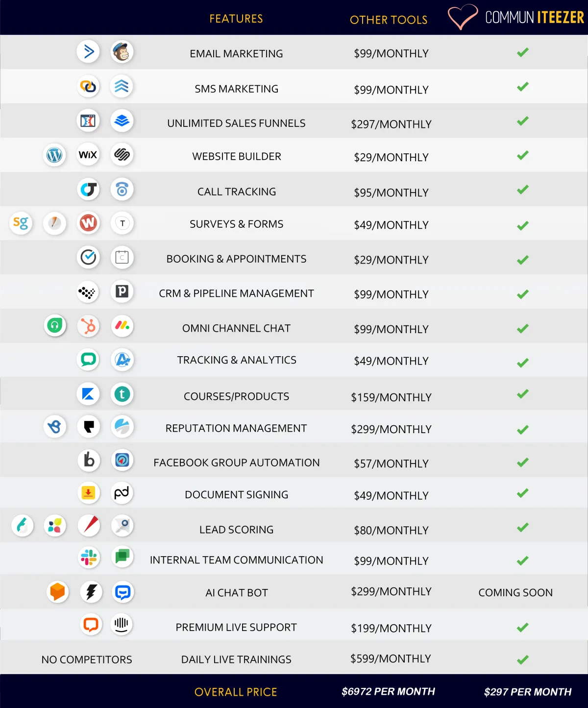Click the blue A icon beside Tracking & Analytics
Screen dimensions: 588x708
point(122,360)
